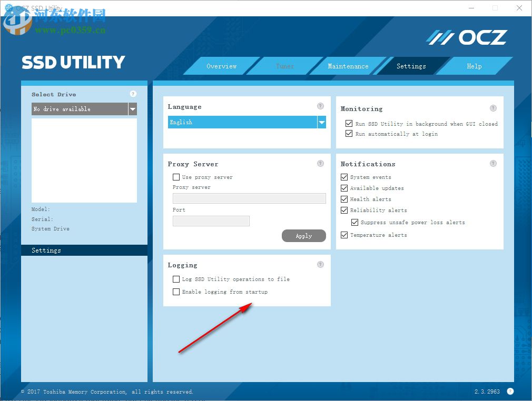Apply the proxy server settings
Image resolution: width=532 pixels, height=401 pixels.
[304, 236]
